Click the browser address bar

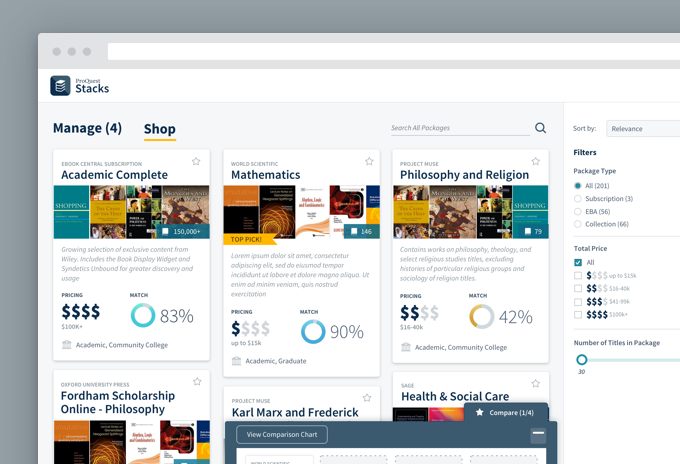pos(394,51)
